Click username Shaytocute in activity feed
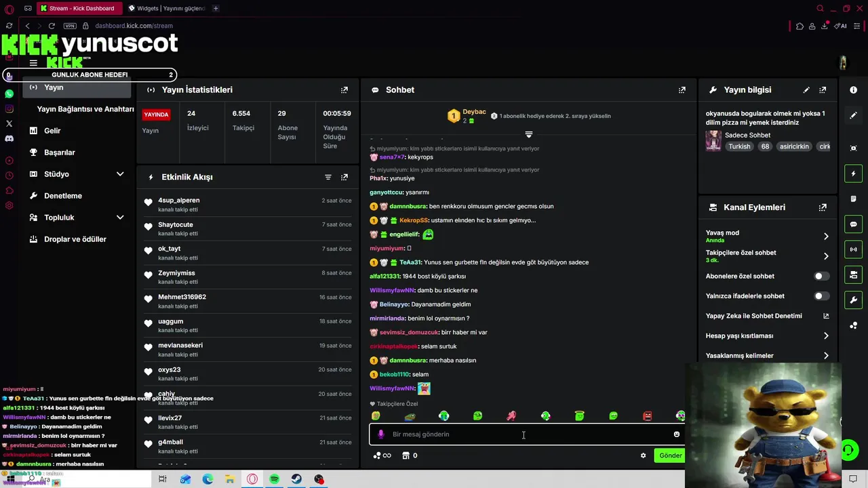Screen dimensions: 868x488 [x=176, y=224]
